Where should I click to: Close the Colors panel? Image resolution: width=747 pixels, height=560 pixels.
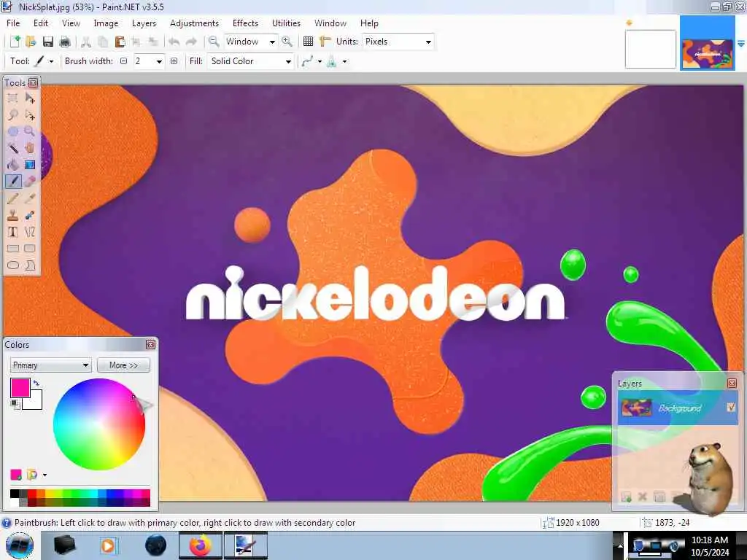[150, 344]
